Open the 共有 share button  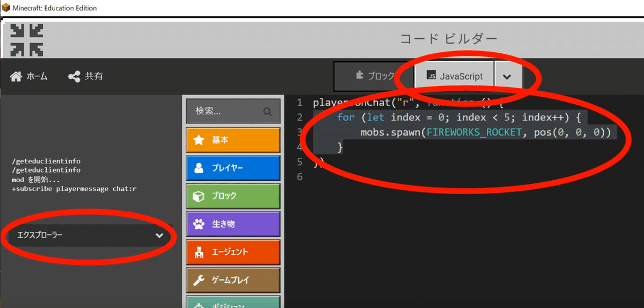pyautogui.click(x=85, y=76)
